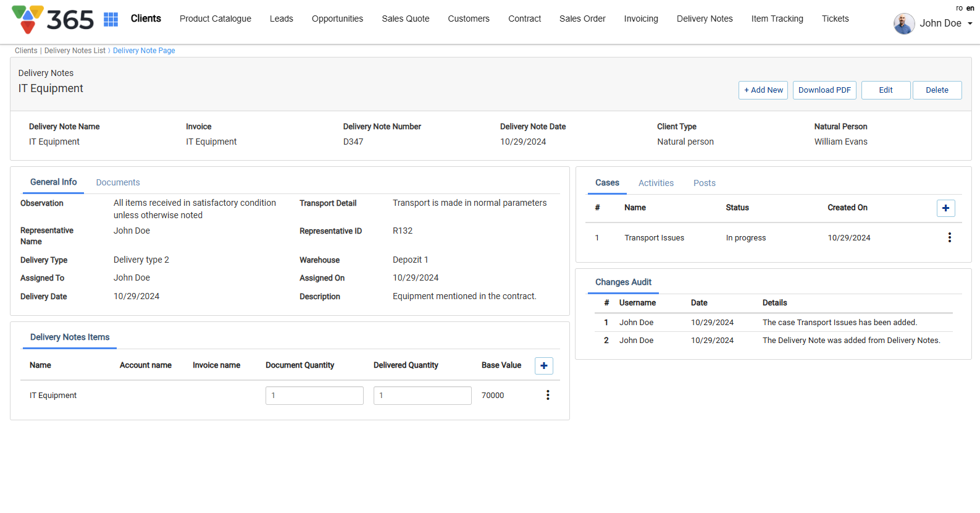Click the Download PDF button

(x=824, y=90)
